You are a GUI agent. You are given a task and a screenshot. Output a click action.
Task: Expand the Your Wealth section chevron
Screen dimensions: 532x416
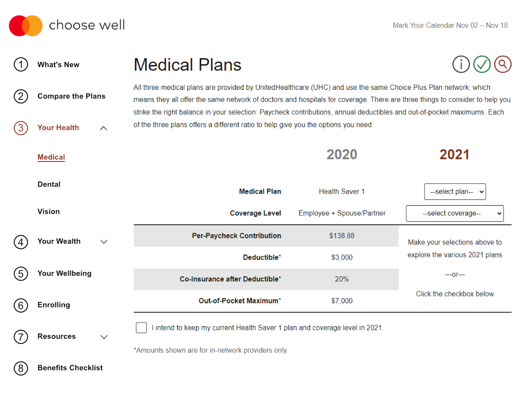point(103,241)
